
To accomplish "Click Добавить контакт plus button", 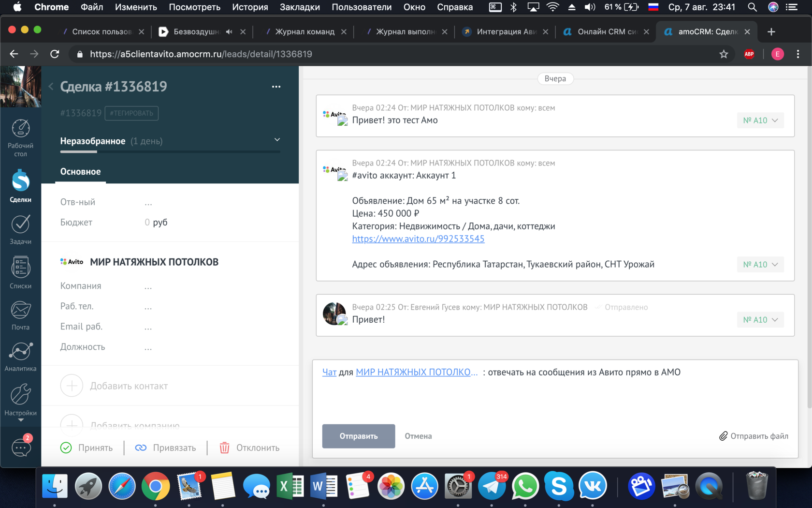I will [x=72, y=386].
